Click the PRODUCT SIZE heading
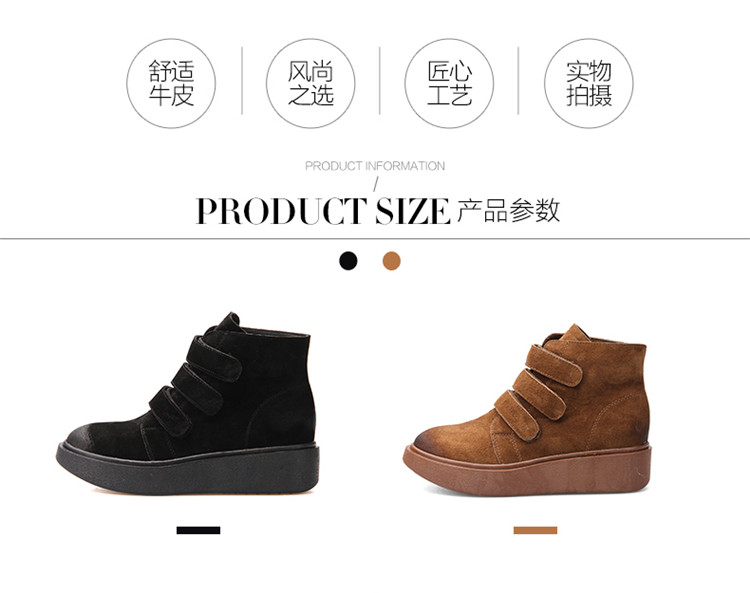This screenshot has height=593, width=750. pyautogui.click(x=323, y=211)
